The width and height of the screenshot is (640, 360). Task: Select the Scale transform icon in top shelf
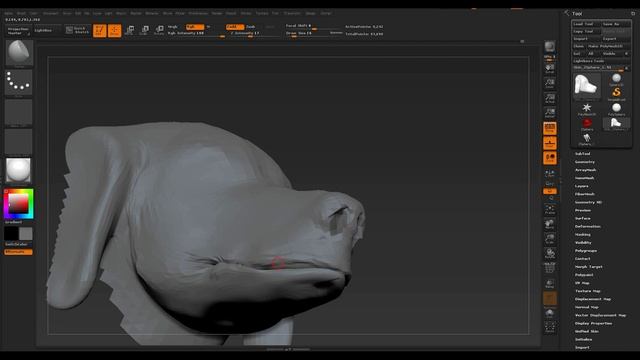tap(144, 30)
